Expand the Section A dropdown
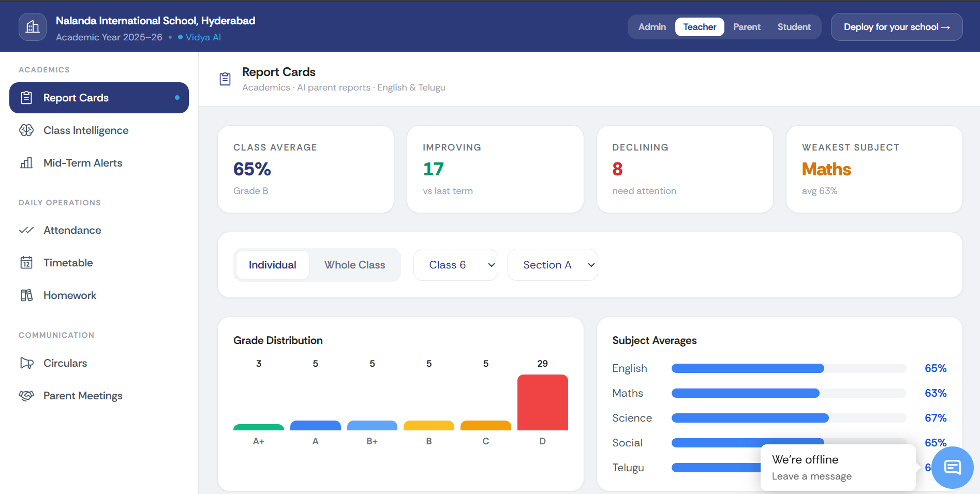This screenshot has width=980, height=494. [x=553, y=265]
